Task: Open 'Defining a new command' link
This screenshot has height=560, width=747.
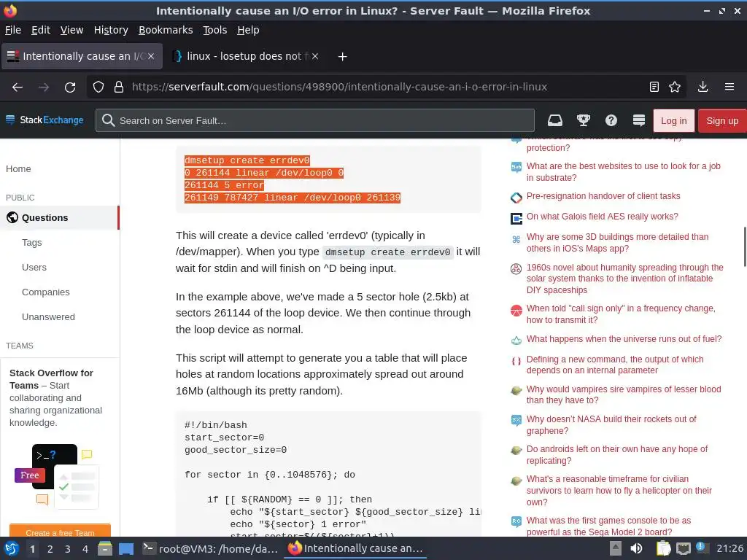Action: pyautogui.click(x=614, y=365)
